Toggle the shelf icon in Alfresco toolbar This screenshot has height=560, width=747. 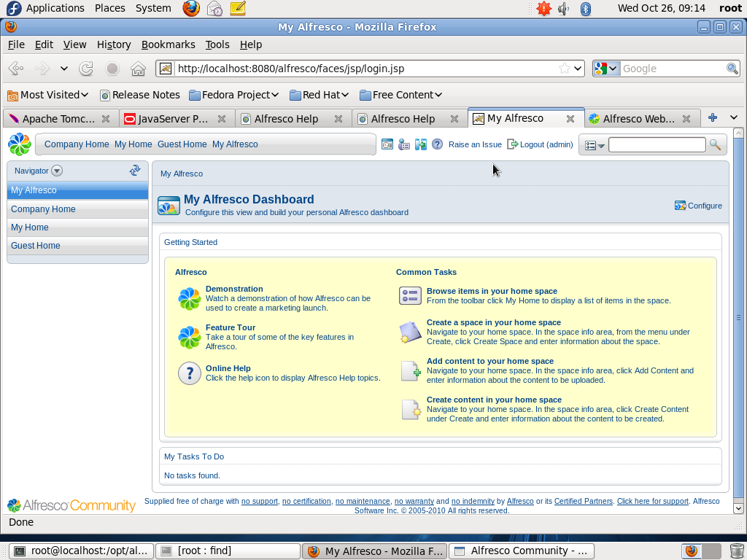(387, 144)
